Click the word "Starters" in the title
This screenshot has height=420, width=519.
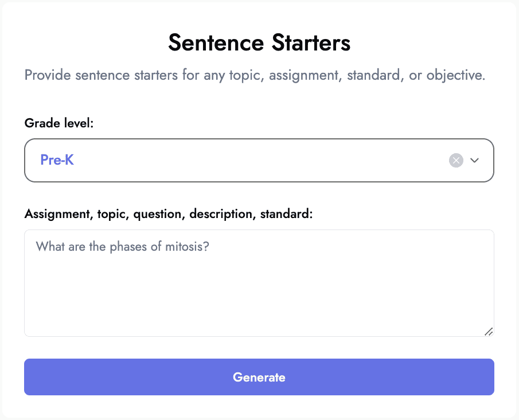click(311, 42)
